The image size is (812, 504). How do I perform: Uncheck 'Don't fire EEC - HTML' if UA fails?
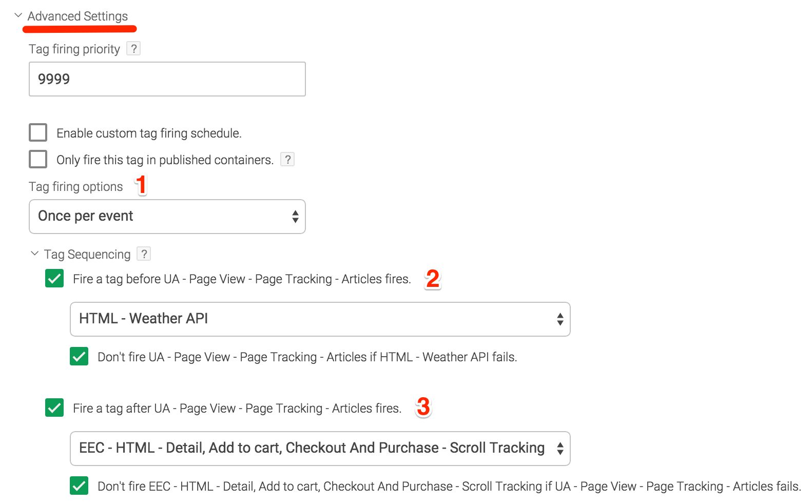coord(79,486)
